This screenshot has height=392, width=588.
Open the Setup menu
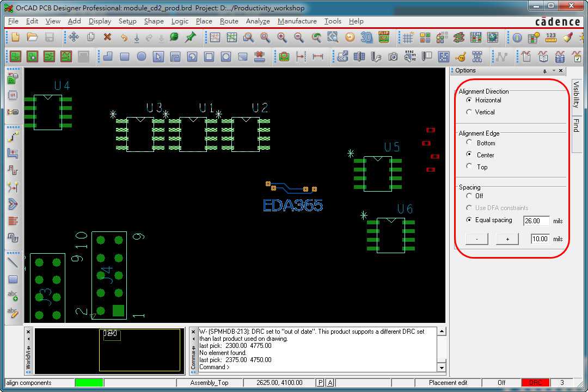127,21
